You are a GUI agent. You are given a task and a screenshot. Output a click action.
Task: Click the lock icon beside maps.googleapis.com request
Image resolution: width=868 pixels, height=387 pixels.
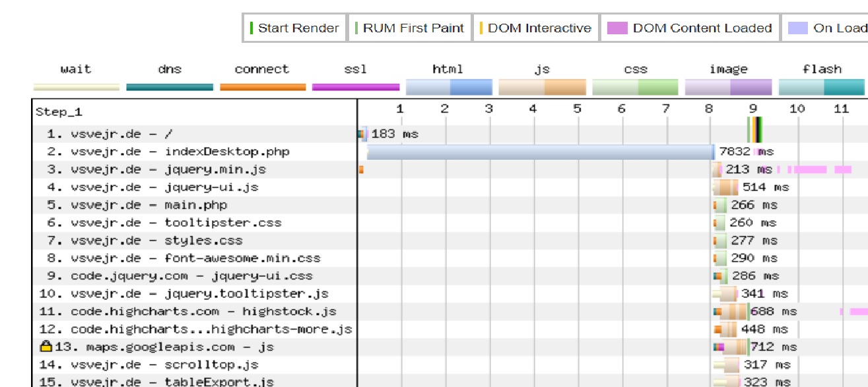[x=46, y=346]
